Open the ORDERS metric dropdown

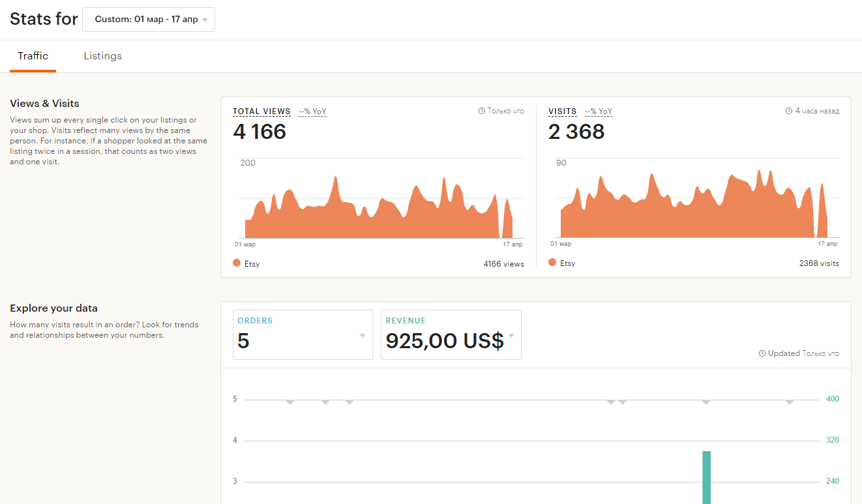click(x=303, y=334)
